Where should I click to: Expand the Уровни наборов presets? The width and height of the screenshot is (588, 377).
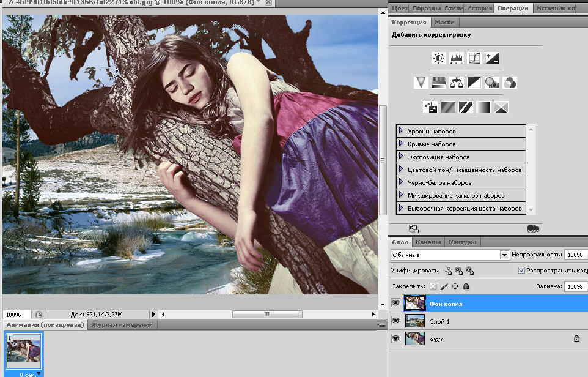click(401, 131)
